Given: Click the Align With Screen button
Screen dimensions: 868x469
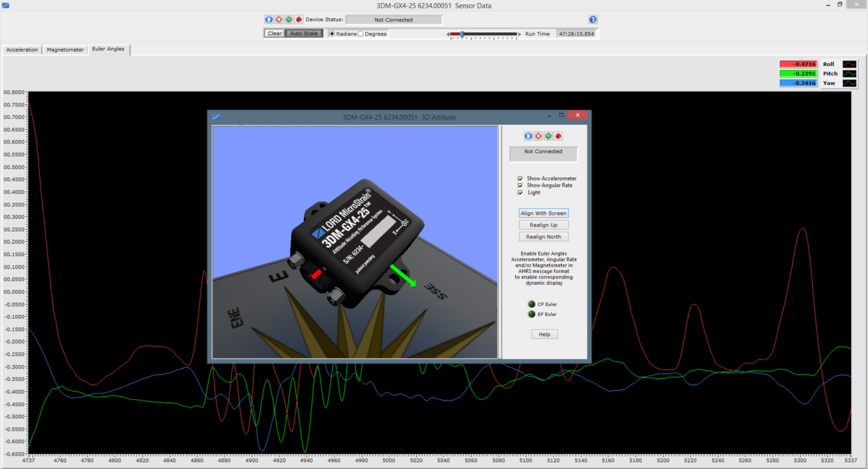Looking at the screenshot, I should click(543, 213).
